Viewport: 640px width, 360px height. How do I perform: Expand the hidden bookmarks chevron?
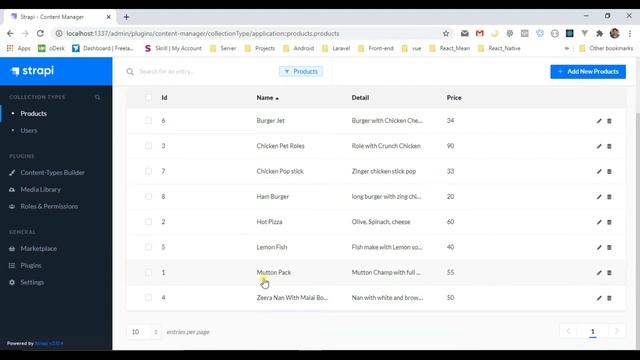point(567,48)
